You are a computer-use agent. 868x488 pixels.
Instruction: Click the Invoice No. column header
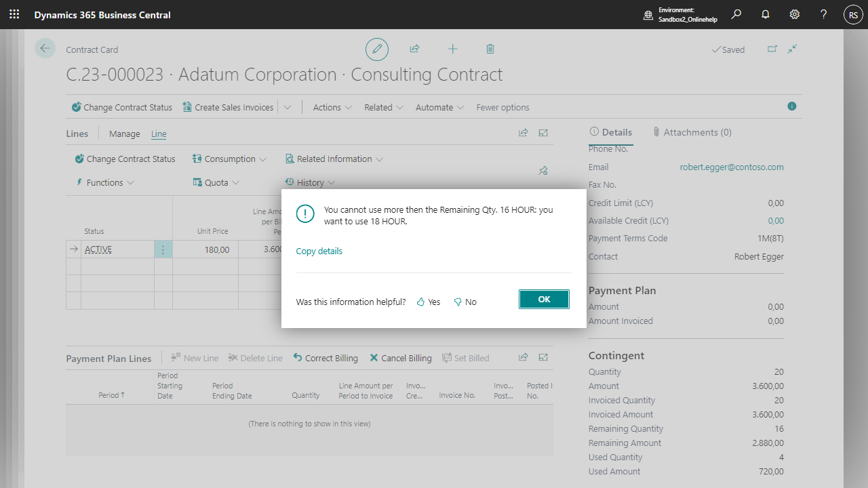click(457, 395)
